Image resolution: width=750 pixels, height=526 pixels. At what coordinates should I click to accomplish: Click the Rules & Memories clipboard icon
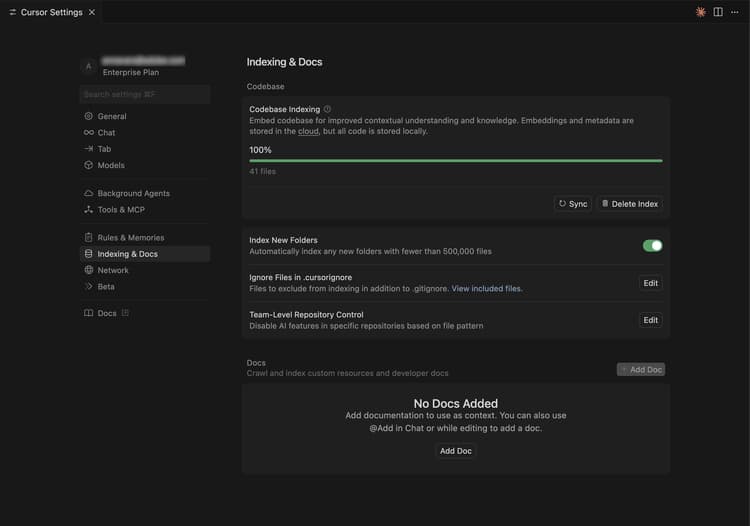88,238
